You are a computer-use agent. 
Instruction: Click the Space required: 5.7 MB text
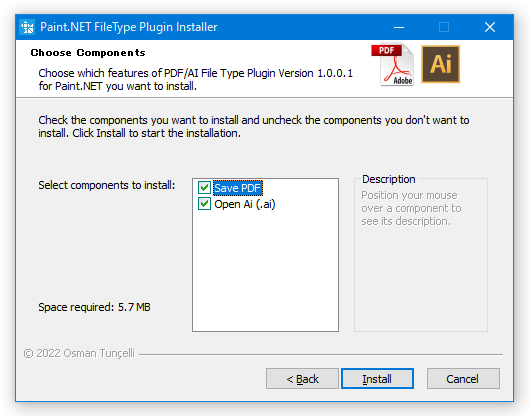point(94,307)
